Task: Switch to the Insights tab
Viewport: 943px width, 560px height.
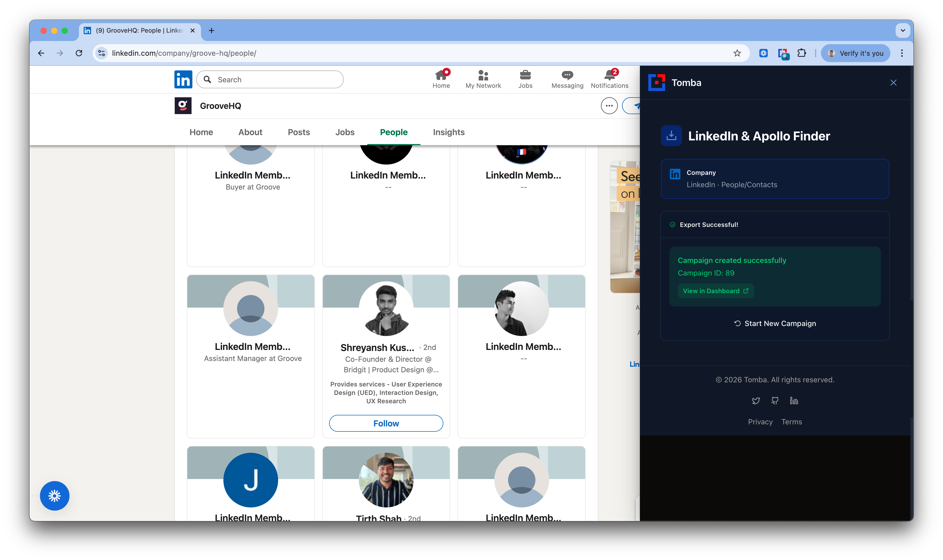Action: tap(448, 132)
